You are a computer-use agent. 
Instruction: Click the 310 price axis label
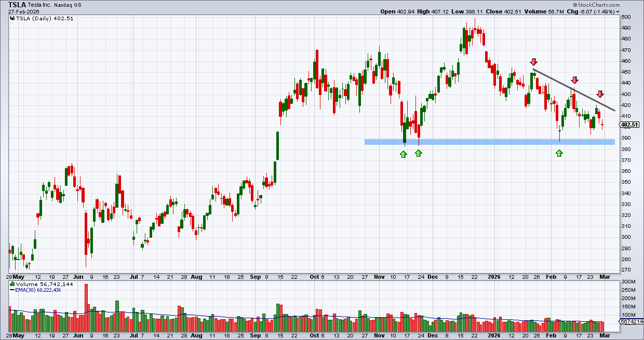tap(626, 226)
